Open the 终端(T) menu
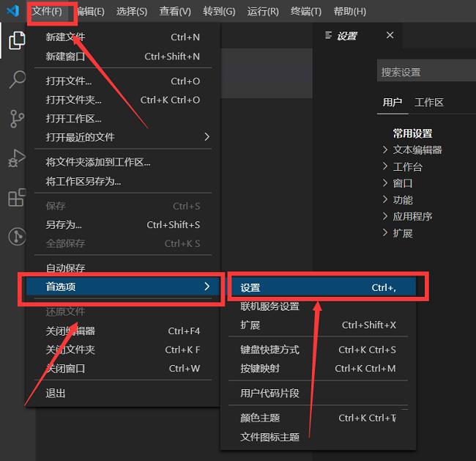Screen dimensions: 476x461 click(305, 11)
